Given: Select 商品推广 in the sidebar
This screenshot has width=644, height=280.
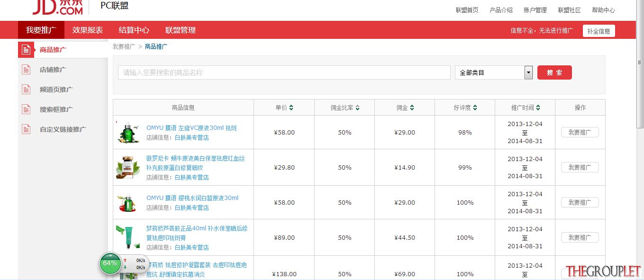Looking at the screenshot, I should point(53,50).
